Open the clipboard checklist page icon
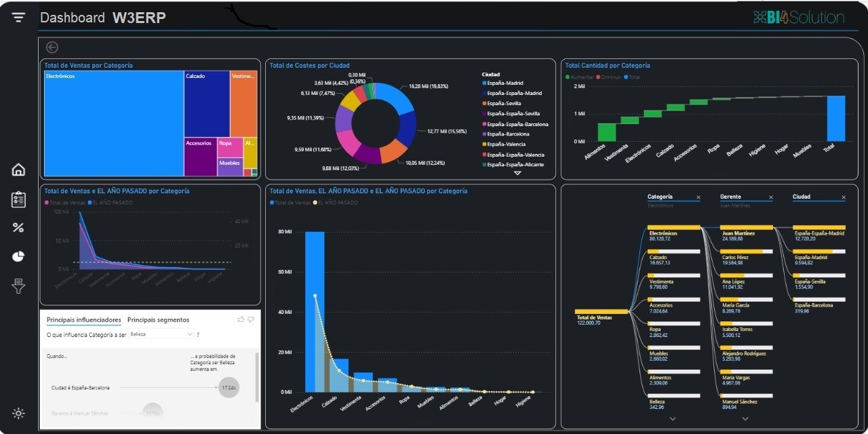 18,199
